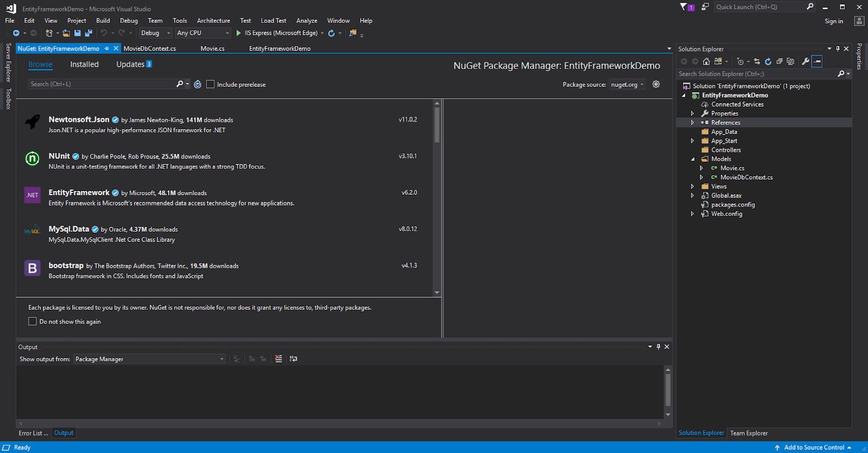
Task: Click Pending Changes Filter clock icon
Action: click(x=740, y=61)
